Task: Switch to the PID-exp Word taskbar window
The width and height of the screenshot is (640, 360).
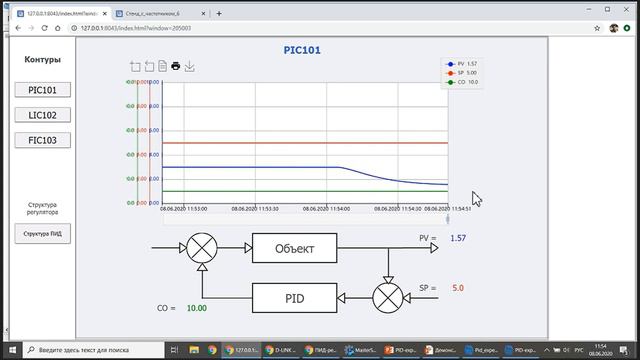Action: pyautogui.click(x=521, y=350)
